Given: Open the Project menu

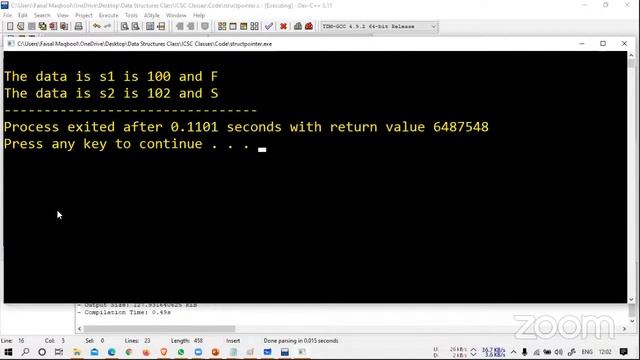Looking at the screenshot, I should click(84, 15).
